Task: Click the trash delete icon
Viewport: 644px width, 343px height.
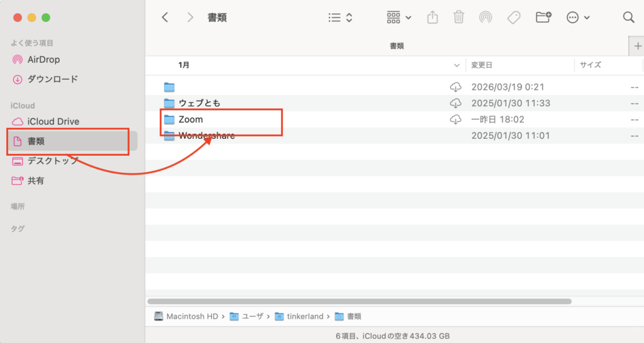Action: click(x=459, y=18)
